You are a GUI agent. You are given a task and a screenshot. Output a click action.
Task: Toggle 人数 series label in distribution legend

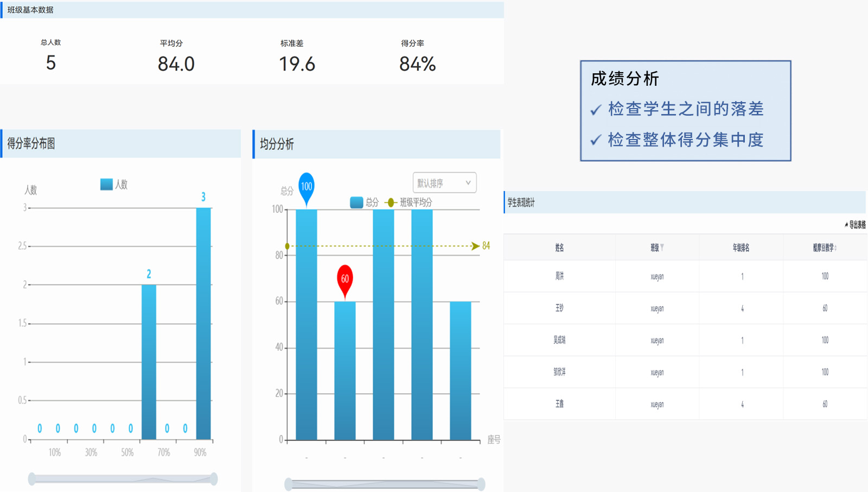(122, 185)
